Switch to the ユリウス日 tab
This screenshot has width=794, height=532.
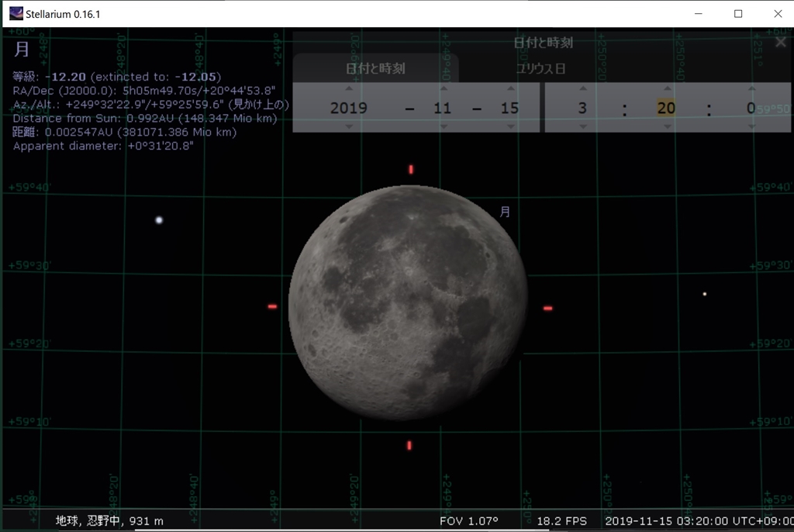tap(540, 68)
